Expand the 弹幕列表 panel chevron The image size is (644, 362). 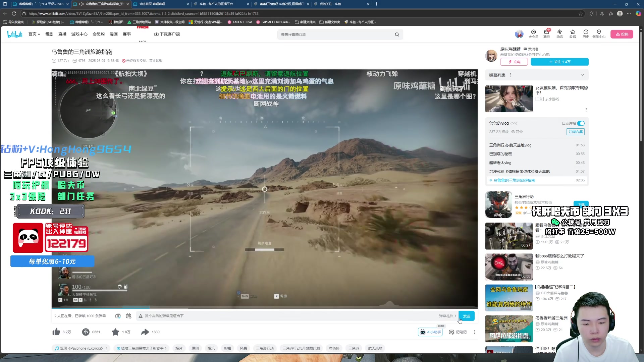583,75
